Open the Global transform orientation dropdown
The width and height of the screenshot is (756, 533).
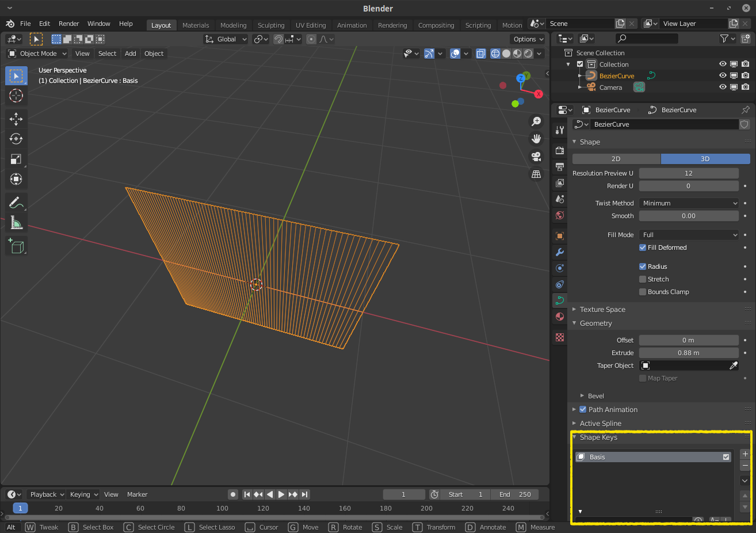pos(226,39)
